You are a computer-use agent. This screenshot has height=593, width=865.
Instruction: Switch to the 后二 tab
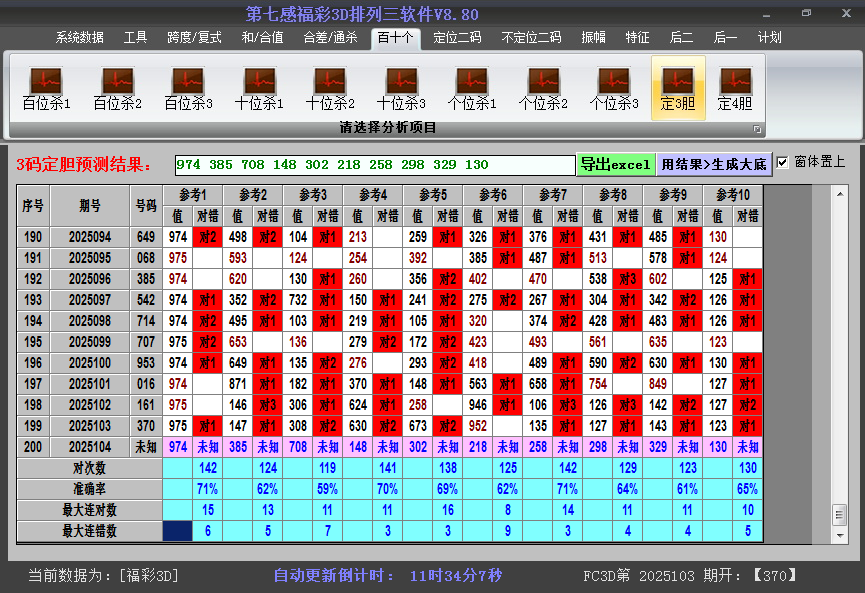pyautogui.click(x=681, y=38)
